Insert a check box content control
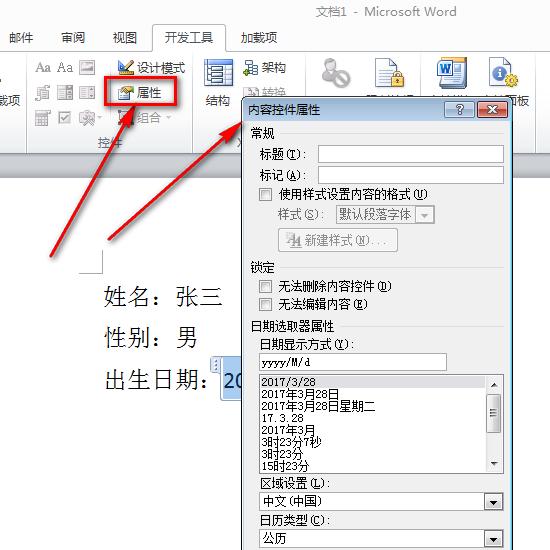550x550 pixels. (65, 118)
